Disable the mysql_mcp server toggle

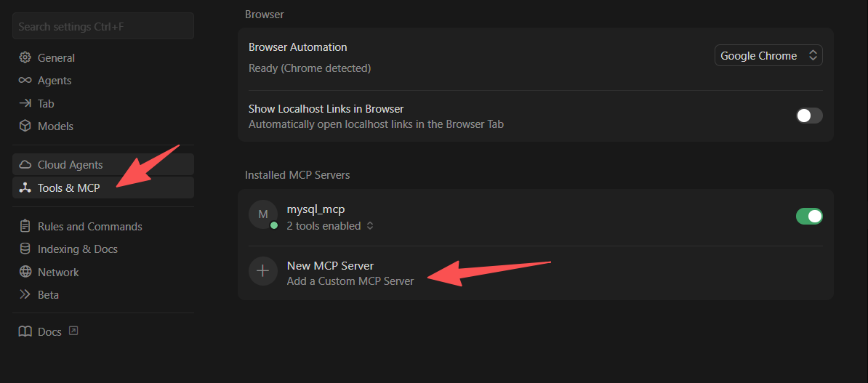[x=809, y=216]
